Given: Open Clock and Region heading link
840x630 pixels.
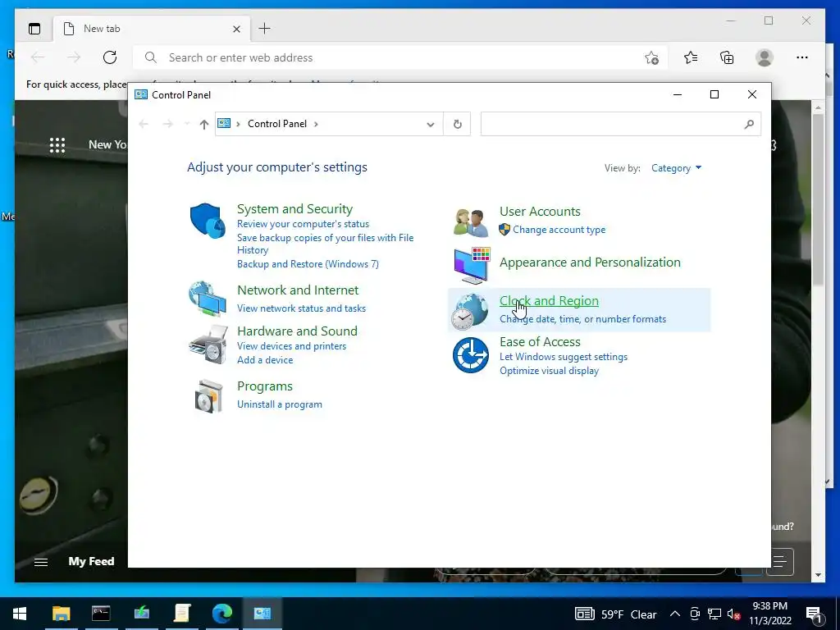Looking at the screenshot, I should coord(549,301).
